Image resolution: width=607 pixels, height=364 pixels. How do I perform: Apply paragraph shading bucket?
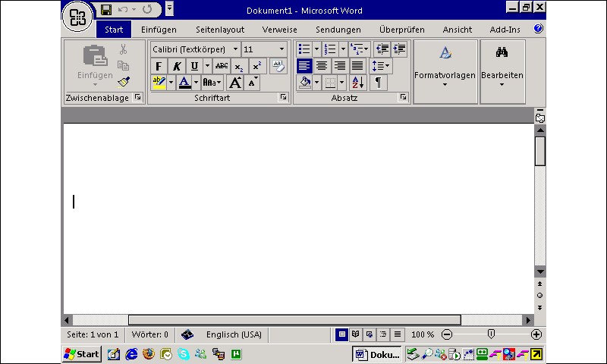coord(305,83)
